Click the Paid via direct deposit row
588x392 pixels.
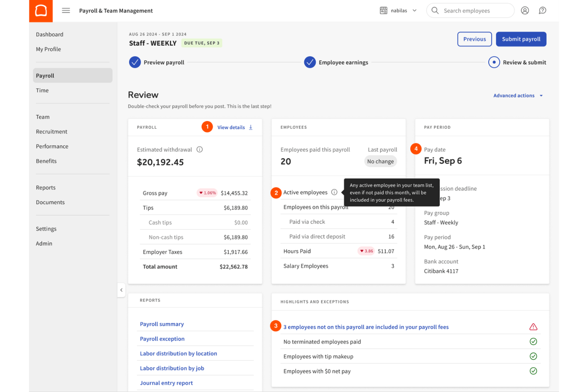coord(338,237)
